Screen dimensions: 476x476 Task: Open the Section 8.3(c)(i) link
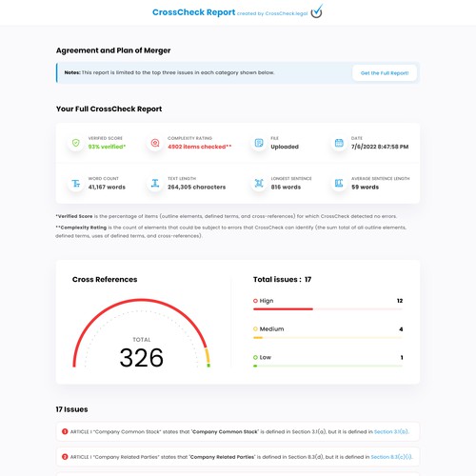(x=391, y=457)
